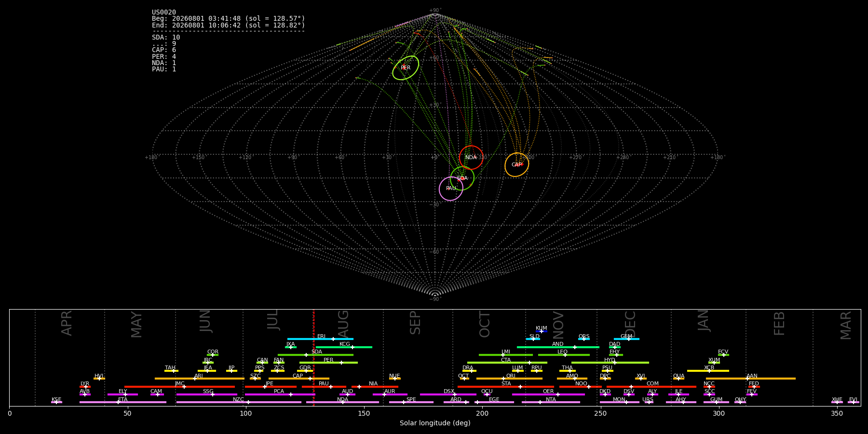Select the NOO red shower bar
This screenshot has width=868, height=434.
point(581,387)
